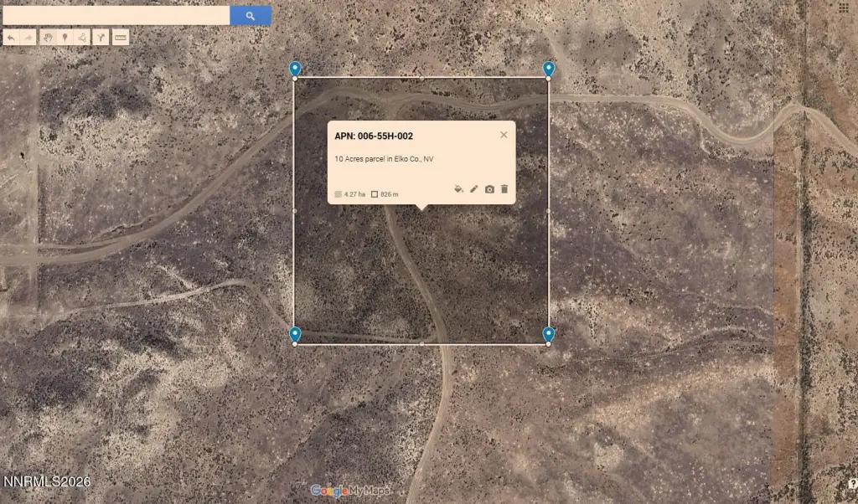Close the APN info popup
858x504 pixels.
(504, 135)
